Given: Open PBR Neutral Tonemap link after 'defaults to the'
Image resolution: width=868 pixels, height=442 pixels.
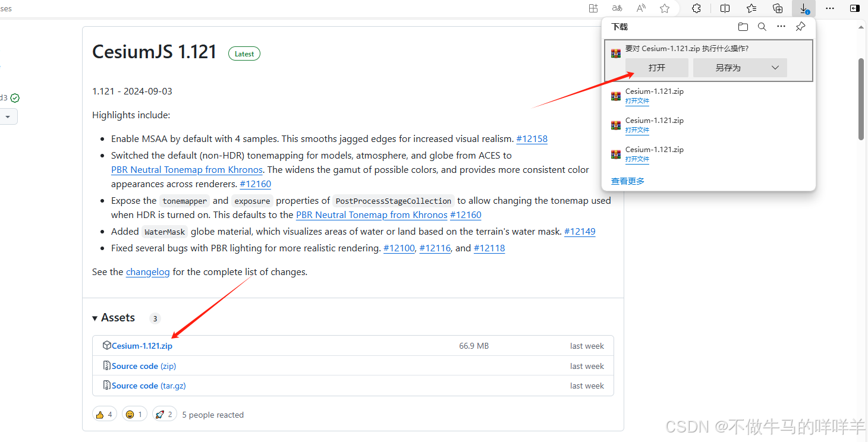Looking at the screenshot, I should 372,215.
